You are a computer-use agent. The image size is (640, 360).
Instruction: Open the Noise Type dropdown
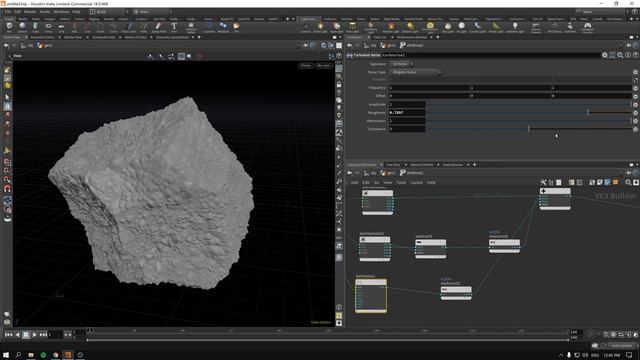[x=416, y=72]
